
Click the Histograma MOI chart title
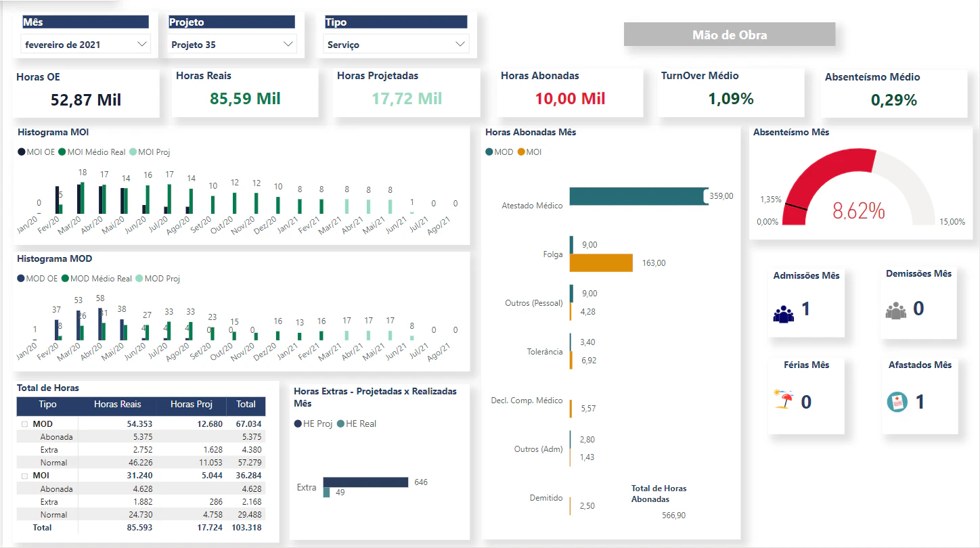pyautogui.click(x=53, y=133)
